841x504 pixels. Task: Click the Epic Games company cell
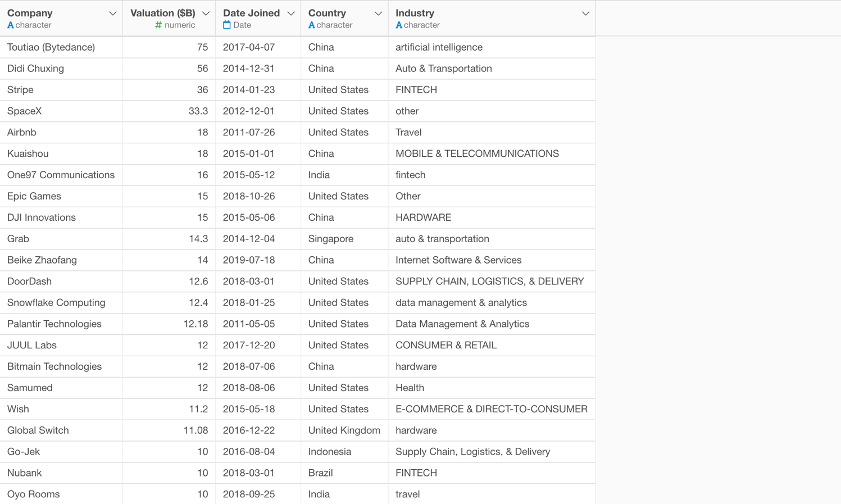pyautogui.click(x=61, y=197)
